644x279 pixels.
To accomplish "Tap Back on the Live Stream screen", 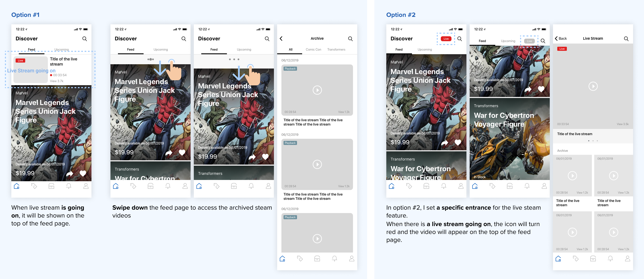I will point(561,38).
